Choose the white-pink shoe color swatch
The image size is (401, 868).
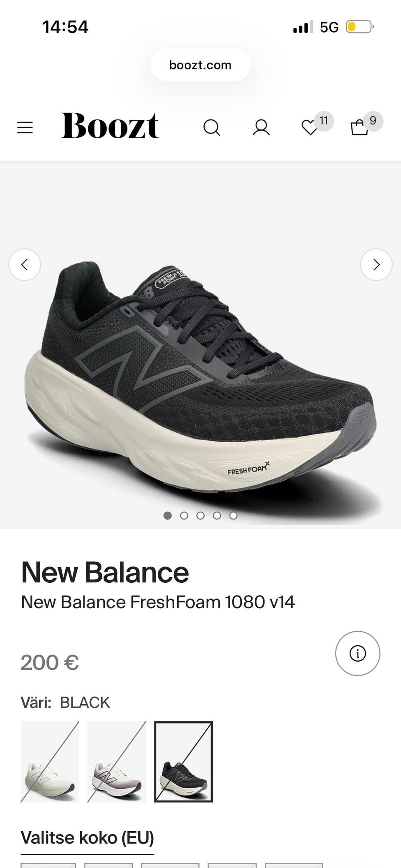coord(117,762)
